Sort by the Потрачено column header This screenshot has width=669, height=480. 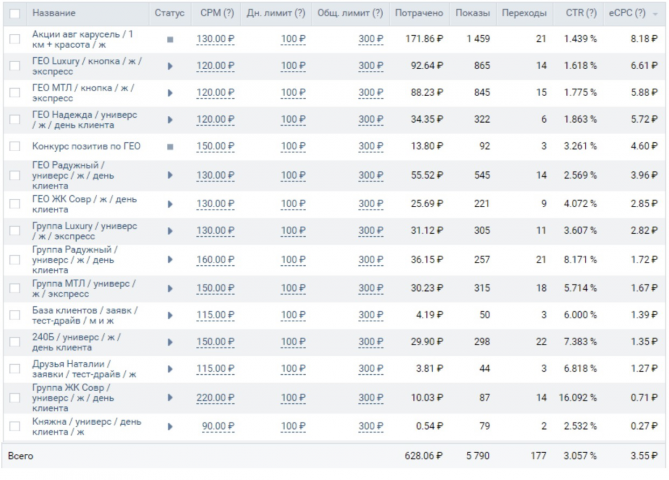click(x=419, y=13)
